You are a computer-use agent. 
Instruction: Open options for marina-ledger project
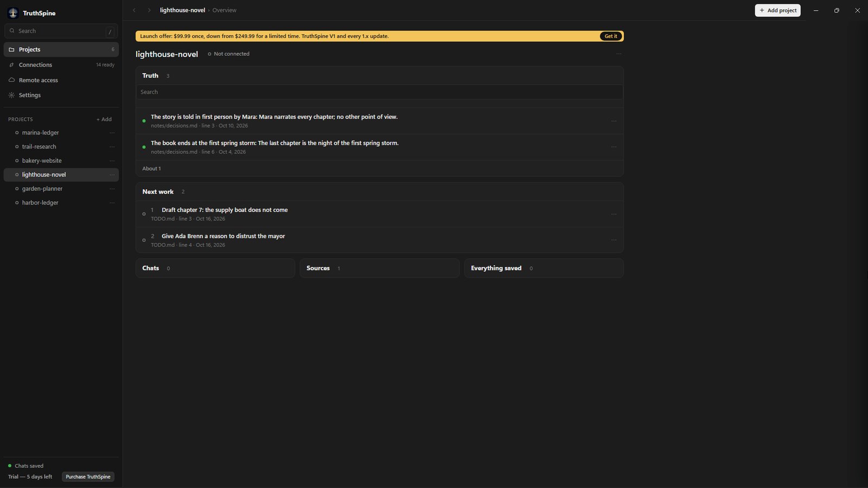click(112, 133)
